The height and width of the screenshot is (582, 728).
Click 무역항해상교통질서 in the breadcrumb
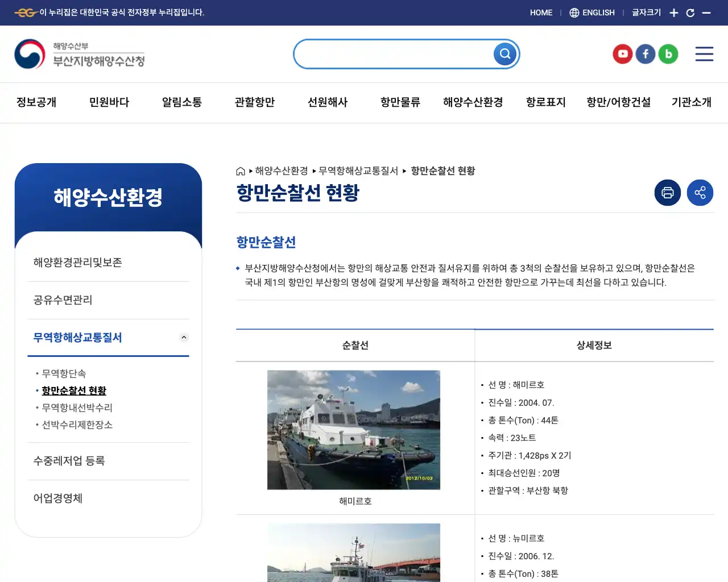358,171
